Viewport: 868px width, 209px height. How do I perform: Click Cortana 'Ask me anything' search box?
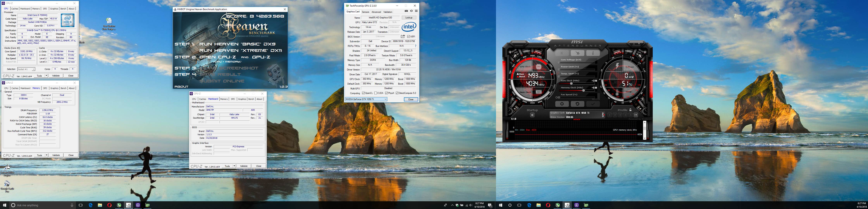point(42,205)
